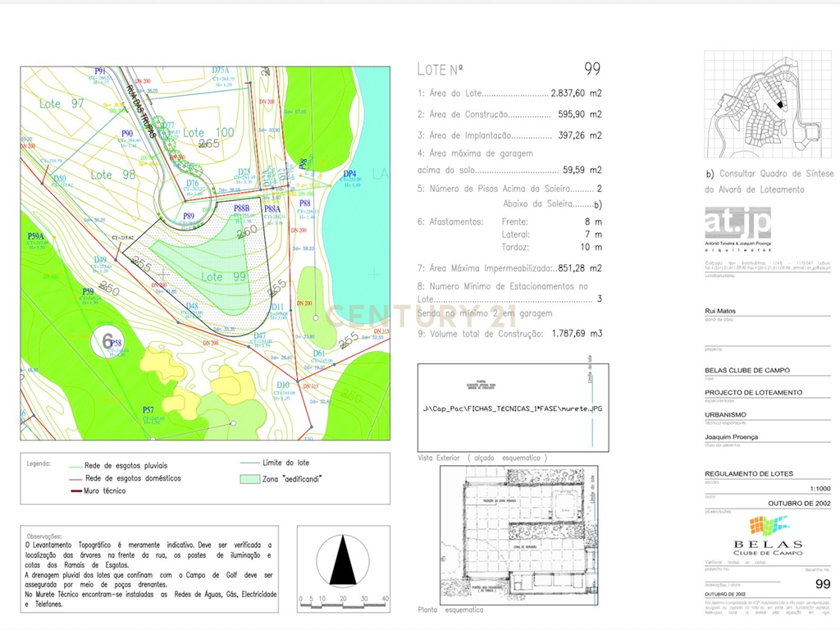Click the golf hole 6 marker circle
Image resolution: width=840 pixels, height=630 pixels.
point(107,342)
